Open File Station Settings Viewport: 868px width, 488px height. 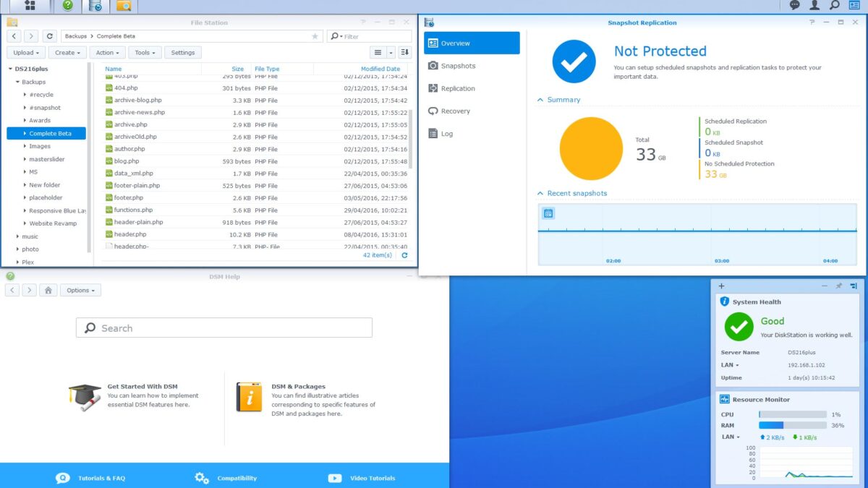pyautogui.click(x=183, y=52)
